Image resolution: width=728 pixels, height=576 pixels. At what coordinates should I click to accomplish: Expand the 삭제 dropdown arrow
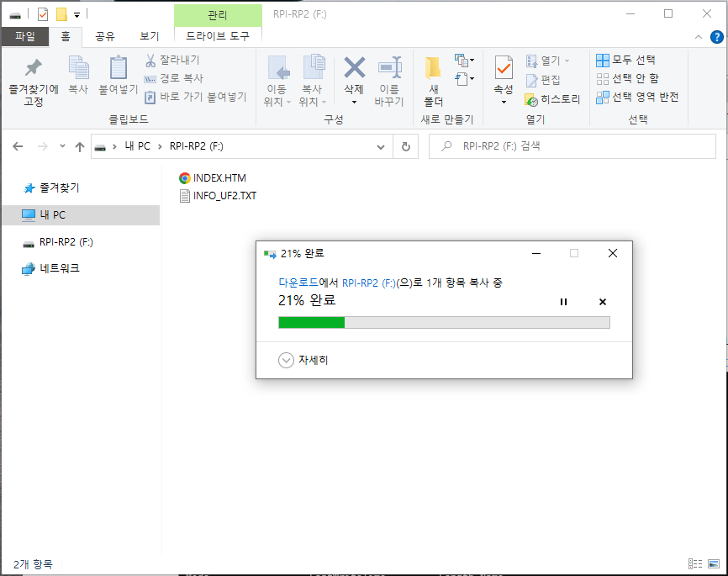[354, 103]
